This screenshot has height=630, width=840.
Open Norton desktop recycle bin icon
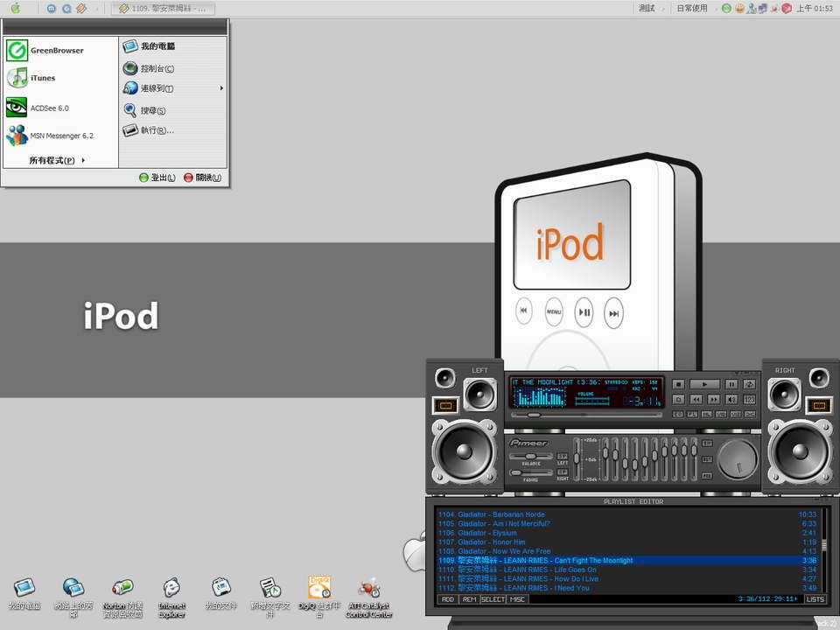coord(122,598)
